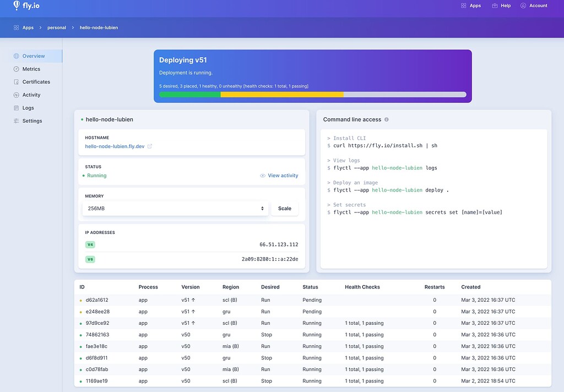Screen dimensions: 564x392
Task: Navigate to the personal breadcrumb item
Action: [x=56, y=27]
